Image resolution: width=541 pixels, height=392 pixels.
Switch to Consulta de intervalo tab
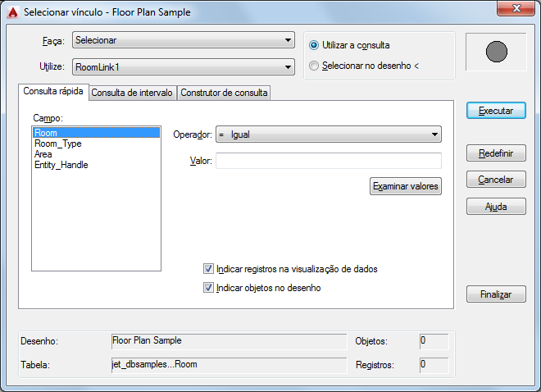pyautogui.click(x=132, y=93)
